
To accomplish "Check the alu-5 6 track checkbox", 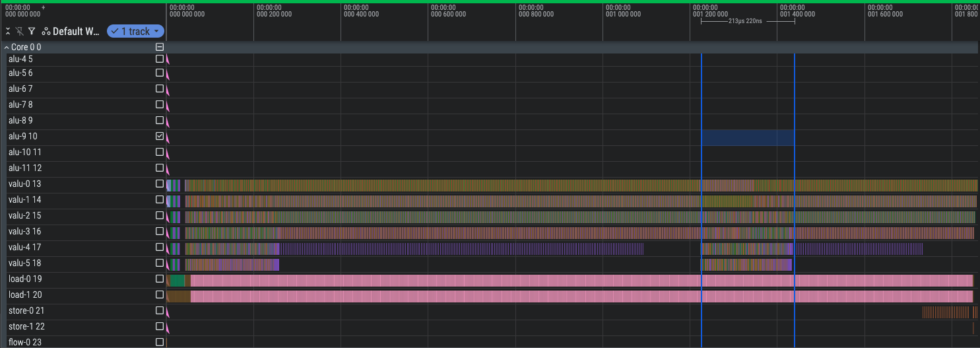I will click(159, 73).
